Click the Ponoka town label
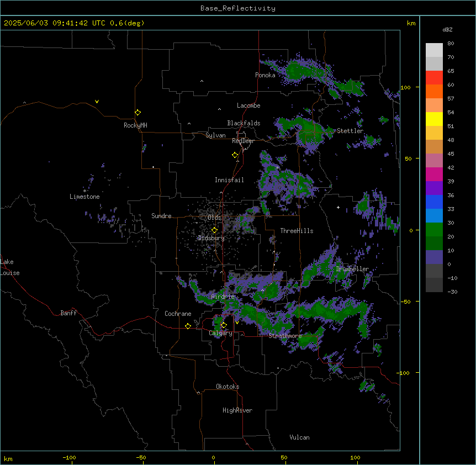This screenshot has width=476, height=465. 265,75
